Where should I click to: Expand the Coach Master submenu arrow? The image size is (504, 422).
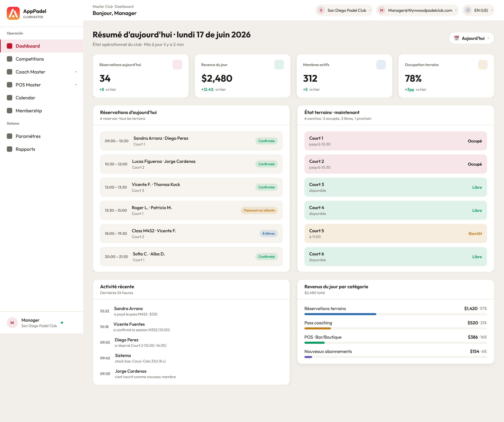point(76,72)
